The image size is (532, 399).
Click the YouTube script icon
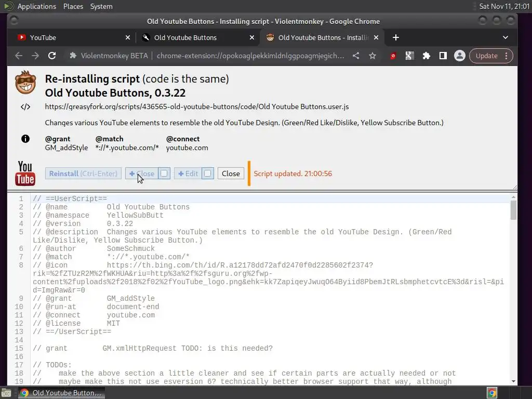click(x=25, y=174)
